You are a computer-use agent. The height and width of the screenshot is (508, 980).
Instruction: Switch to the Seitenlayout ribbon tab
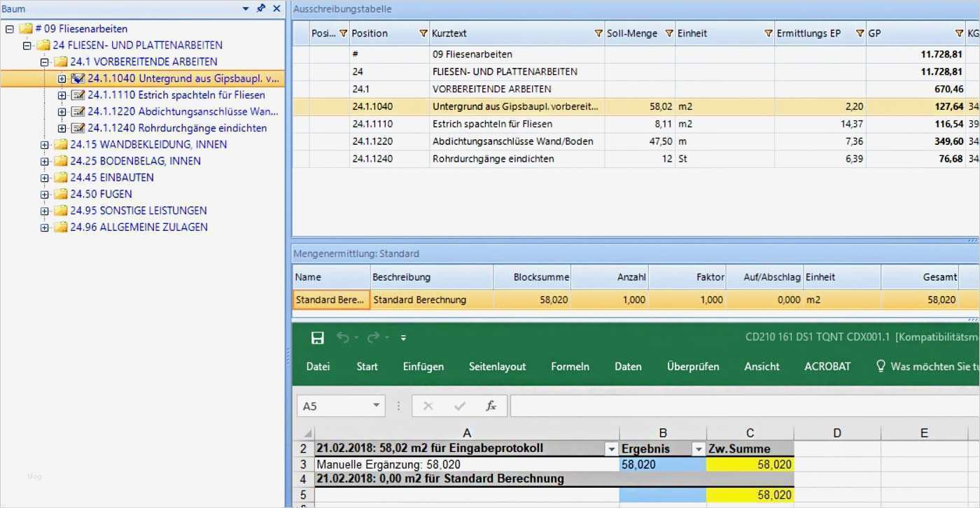click(497, 367)
